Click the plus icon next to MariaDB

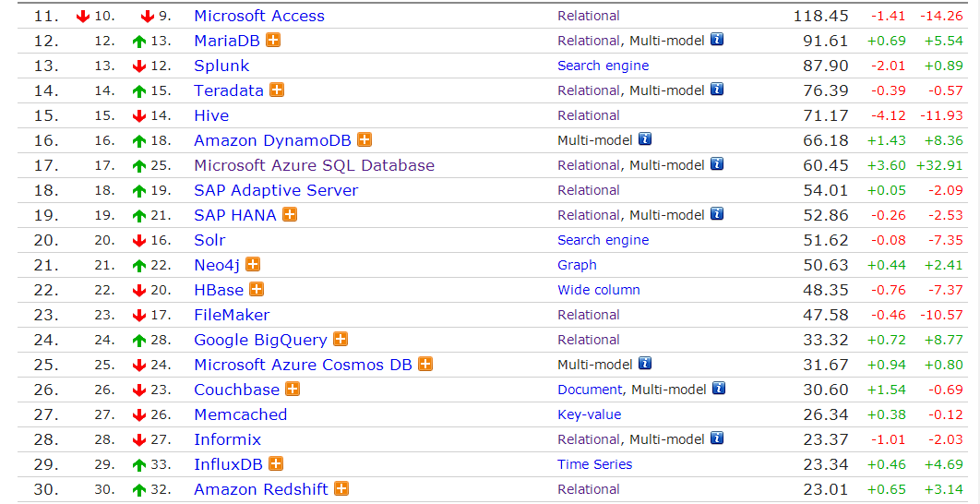click(x=273, y=40)
